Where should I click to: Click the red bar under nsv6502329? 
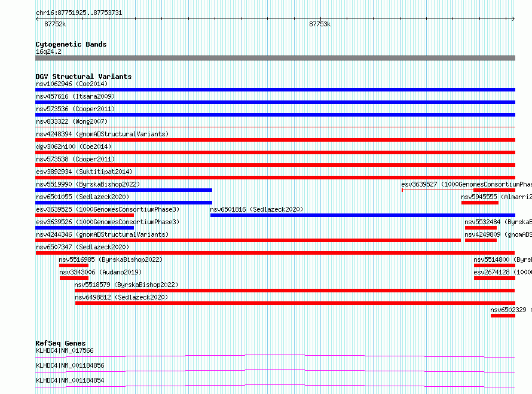tap(503, 316)
